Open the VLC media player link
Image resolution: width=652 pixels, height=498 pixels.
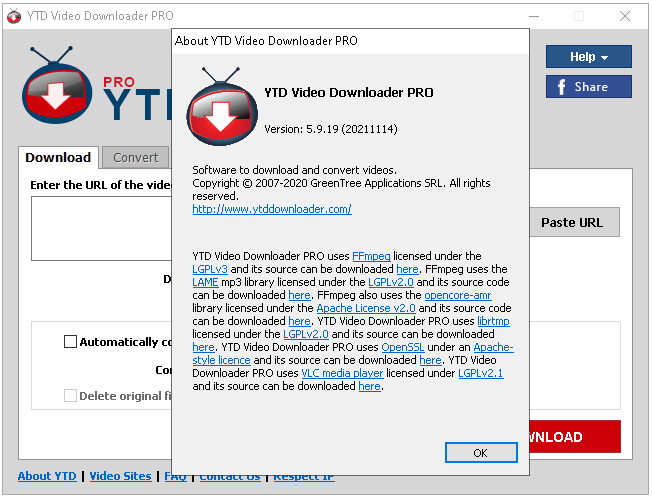pos(342,373)
